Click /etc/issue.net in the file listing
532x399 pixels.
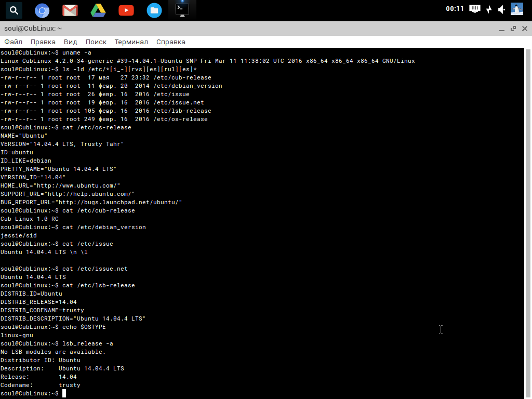(x=179, y=102)
